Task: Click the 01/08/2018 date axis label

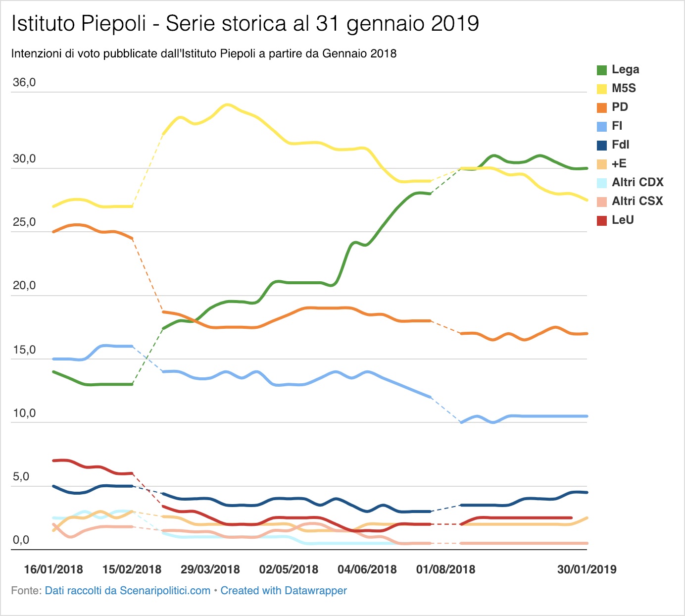Action: pyautogui.click(x=445, y=569)
